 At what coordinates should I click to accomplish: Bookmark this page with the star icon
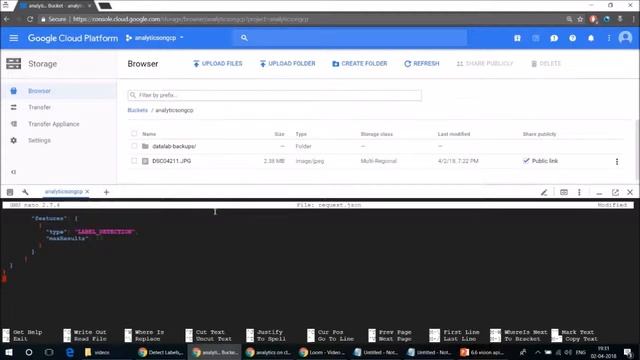pos(580,19)
